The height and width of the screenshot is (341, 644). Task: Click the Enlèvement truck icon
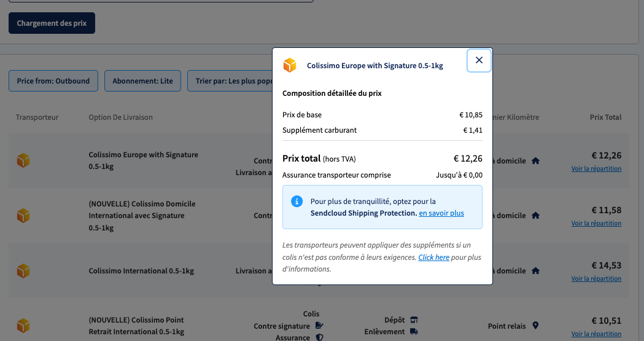point(414,332)
